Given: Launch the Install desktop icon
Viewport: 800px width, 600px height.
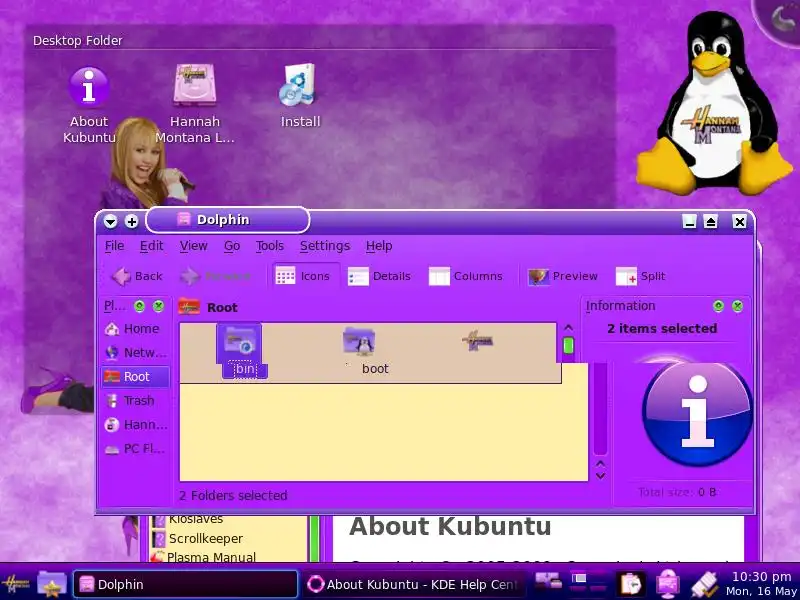Looking at the screenshot, I should click(x=300, y=96).
